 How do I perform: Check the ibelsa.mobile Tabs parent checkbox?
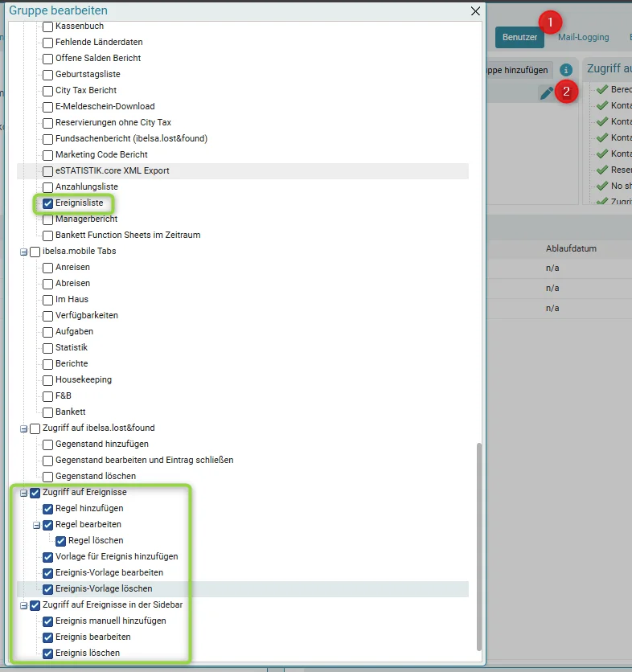tap(35, 252)
